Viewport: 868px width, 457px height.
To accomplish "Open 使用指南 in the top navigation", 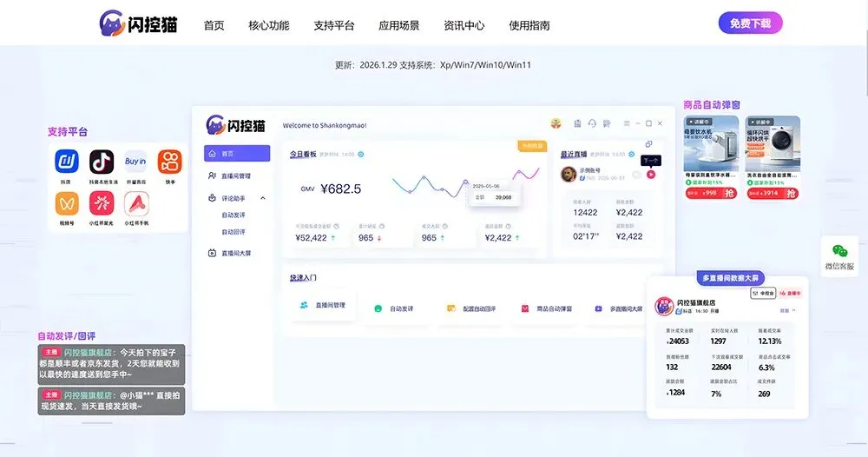I will [529, 25].
